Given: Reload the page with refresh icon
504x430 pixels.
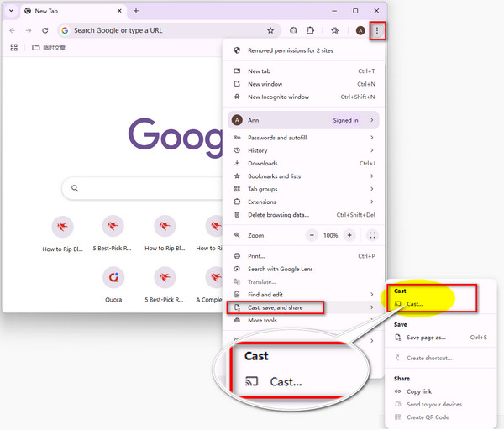Looking at the screenshot, I should 45,30.
